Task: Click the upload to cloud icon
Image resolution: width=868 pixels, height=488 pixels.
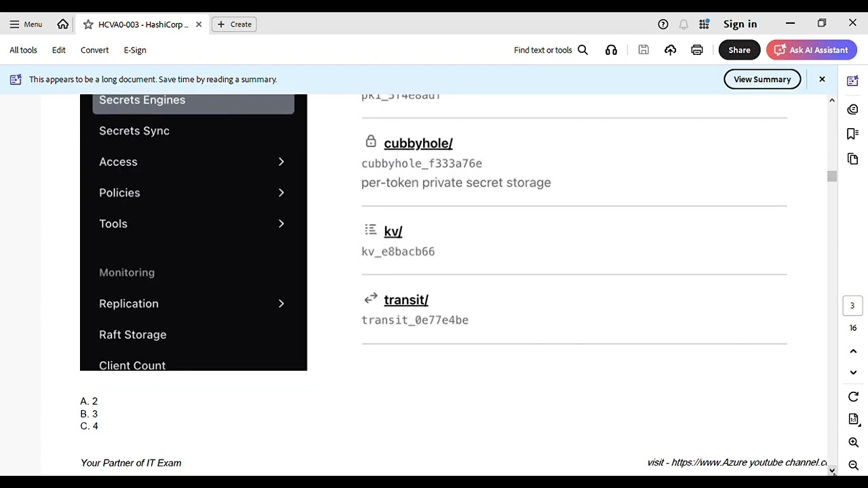Action: (x=670, y=50)
